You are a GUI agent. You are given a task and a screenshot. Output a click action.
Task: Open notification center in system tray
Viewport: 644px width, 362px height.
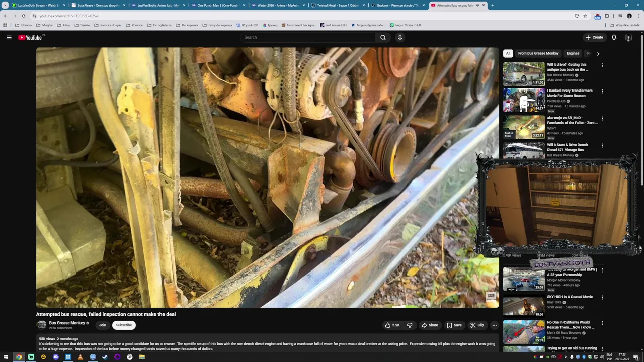point(636,357)
